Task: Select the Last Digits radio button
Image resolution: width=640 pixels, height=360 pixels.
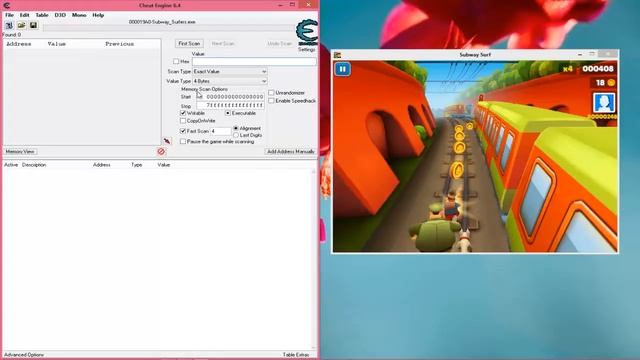Action: [x=236, y=135]
